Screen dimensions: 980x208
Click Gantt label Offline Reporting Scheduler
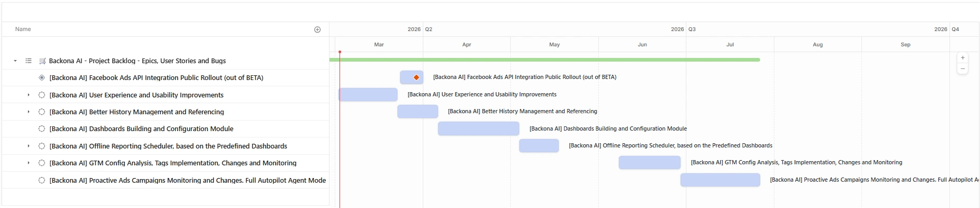point(671,146)
